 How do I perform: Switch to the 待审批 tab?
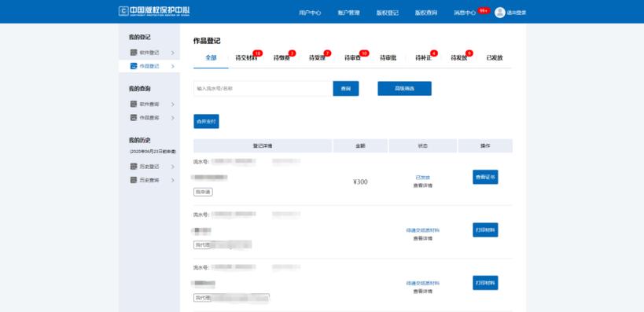click(388, 58)
